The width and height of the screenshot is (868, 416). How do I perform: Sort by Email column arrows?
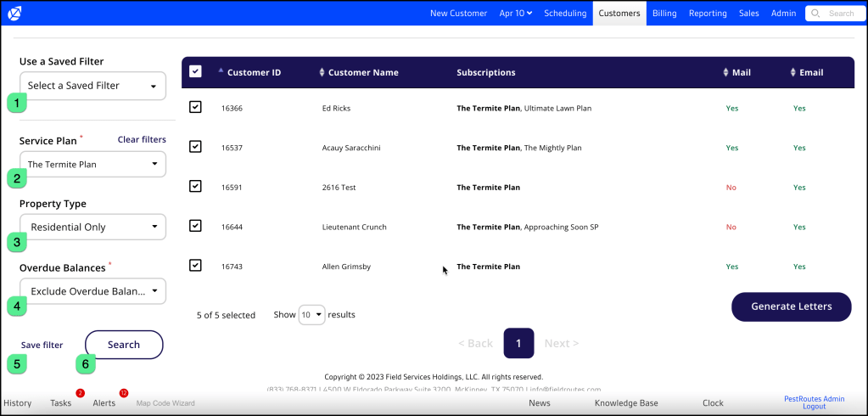[792, 73]
